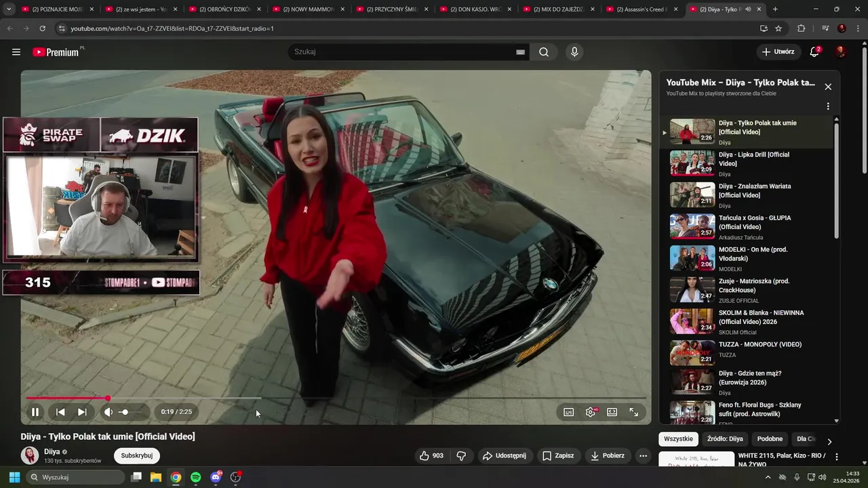Open options for WHITE 2115 recommendation
Screen dimensions: 868x488
coord(837,457)
